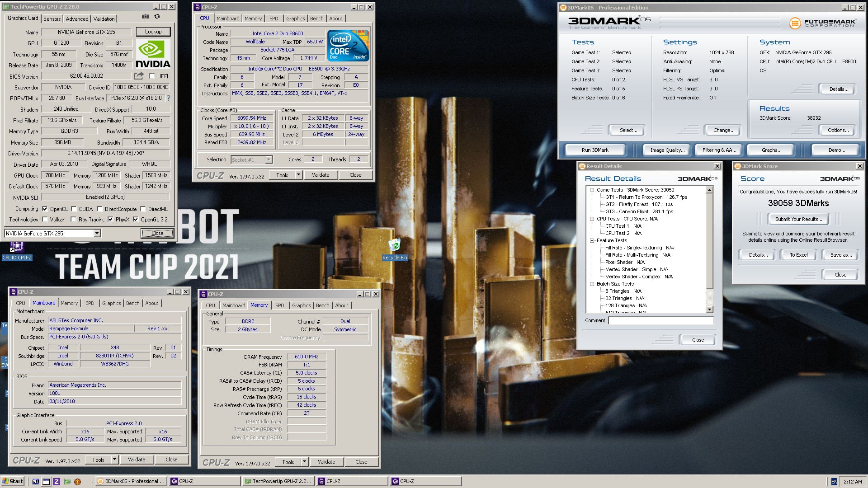Click the GPU-Z title bar app icon
Image resolution: width=868 pixels, height=488 pixels.
pos(7,7)
